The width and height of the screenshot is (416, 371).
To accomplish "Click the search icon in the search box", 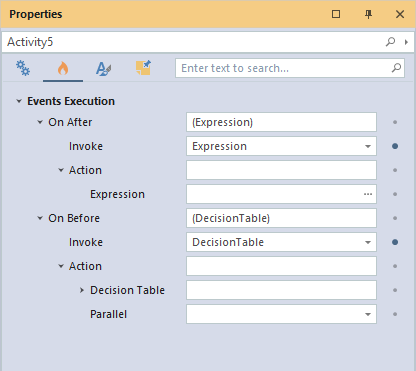I will coord(396,68).
